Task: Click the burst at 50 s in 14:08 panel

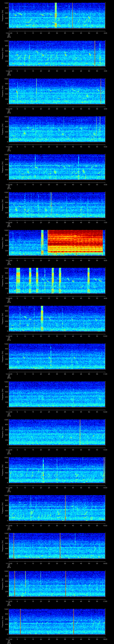Action: (88, 280)
